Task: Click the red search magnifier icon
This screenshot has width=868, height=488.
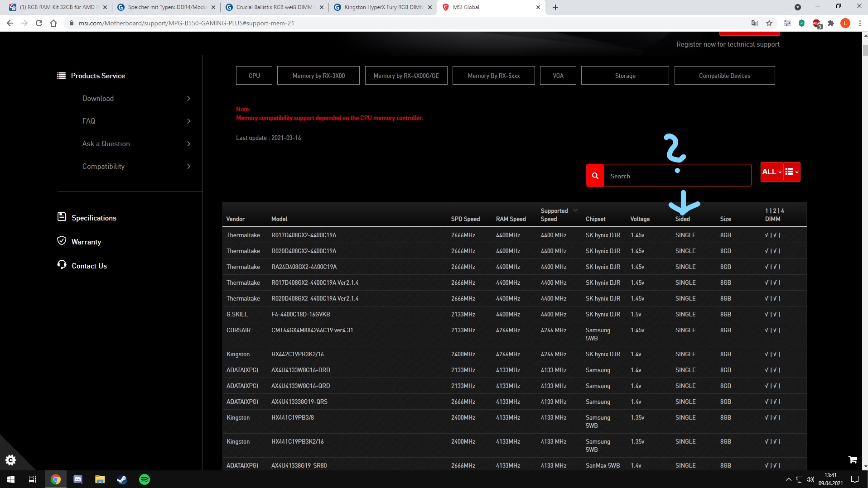Action: (x=595, y=175)
